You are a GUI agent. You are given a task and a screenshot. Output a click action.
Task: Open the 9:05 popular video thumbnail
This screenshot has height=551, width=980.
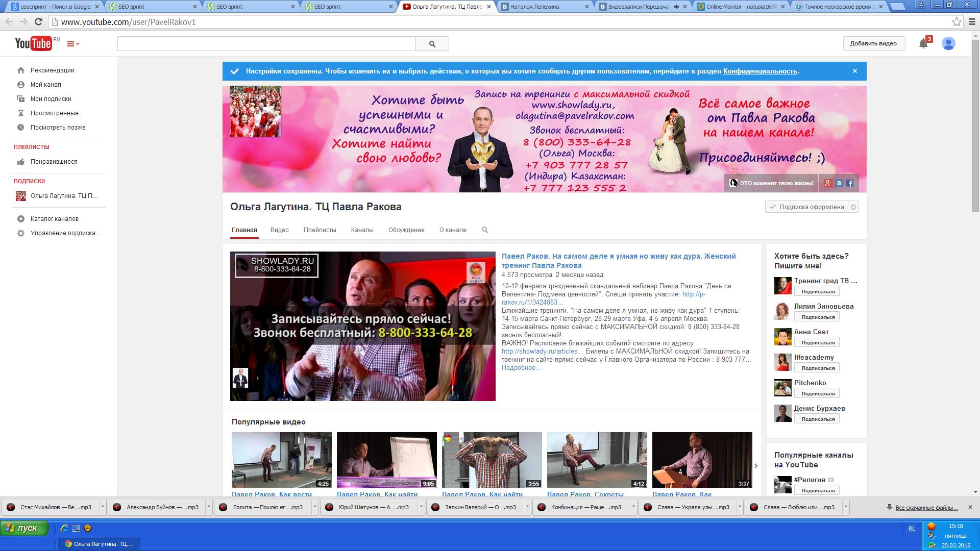tap(387, 460)
